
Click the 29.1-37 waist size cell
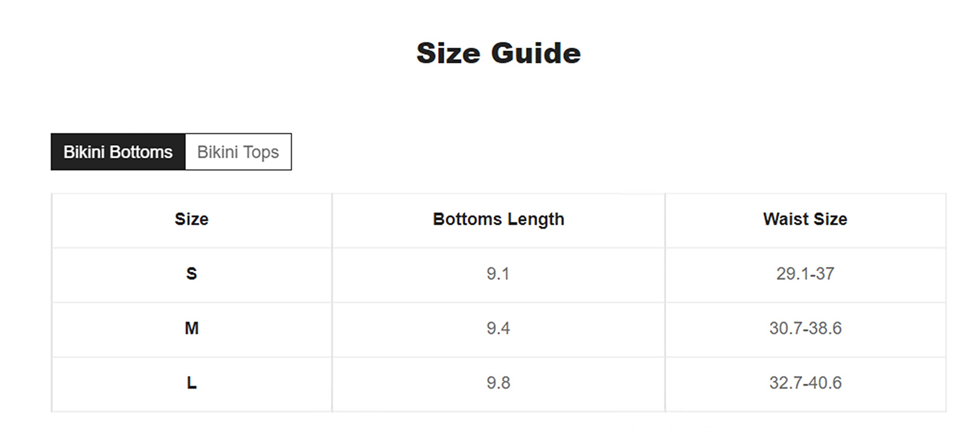tap(805, 274)
